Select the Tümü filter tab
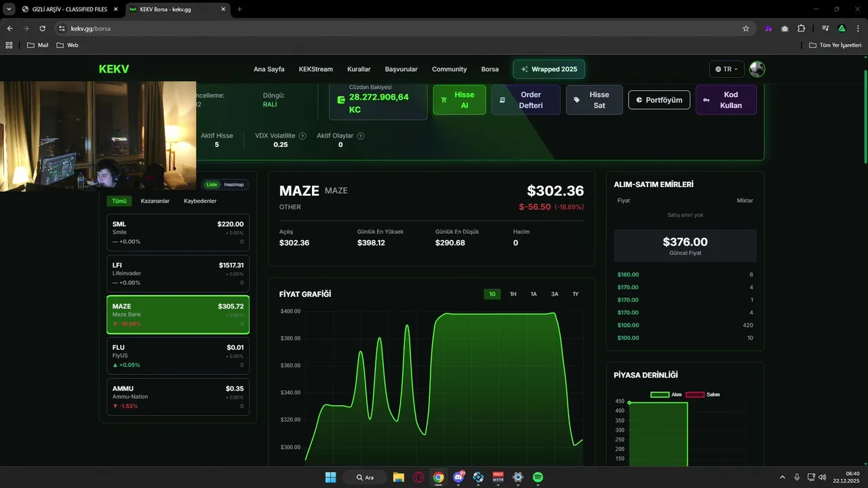 [119, 201]
